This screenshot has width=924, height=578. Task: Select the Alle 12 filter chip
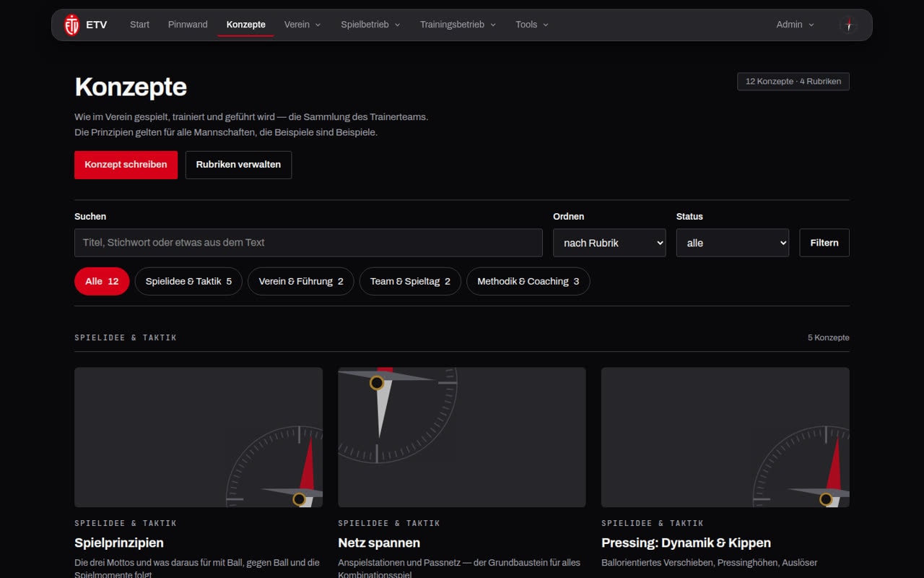point(102,282)
